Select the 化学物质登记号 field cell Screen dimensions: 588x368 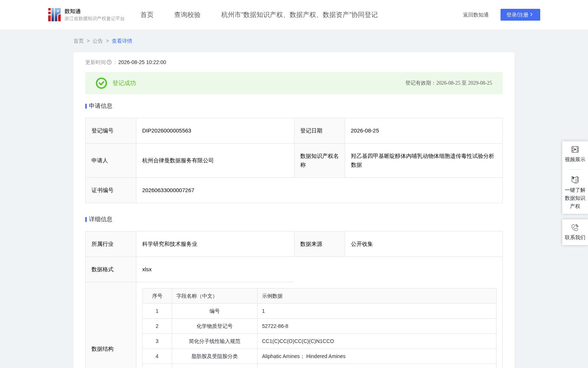coord(215,326)
